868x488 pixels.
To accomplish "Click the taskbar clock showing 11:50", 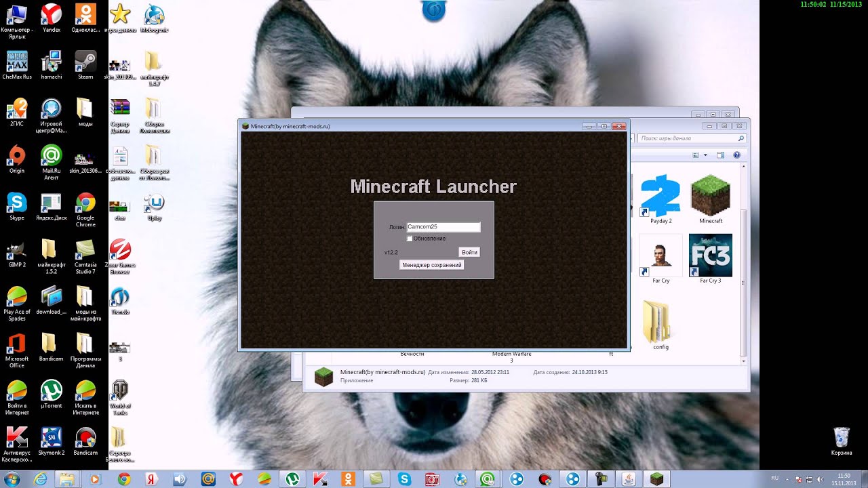I will [x=844, y=479].
